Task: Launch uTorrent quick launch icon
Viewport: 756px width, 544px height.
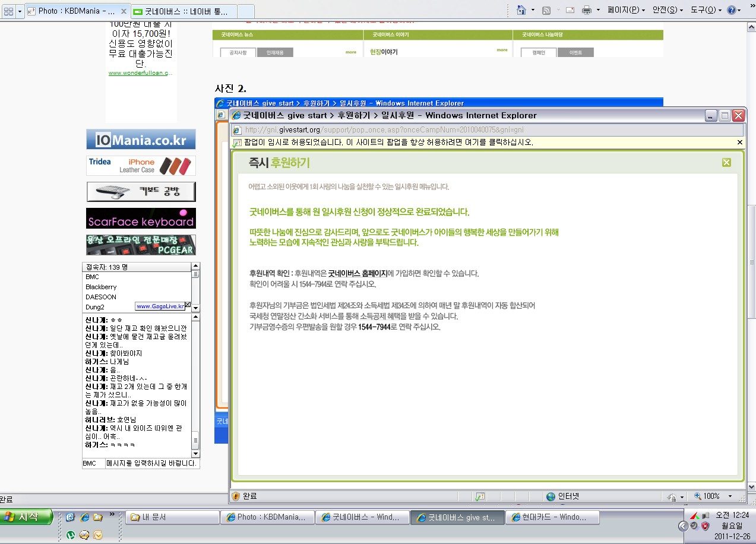Action: [70, 534]
